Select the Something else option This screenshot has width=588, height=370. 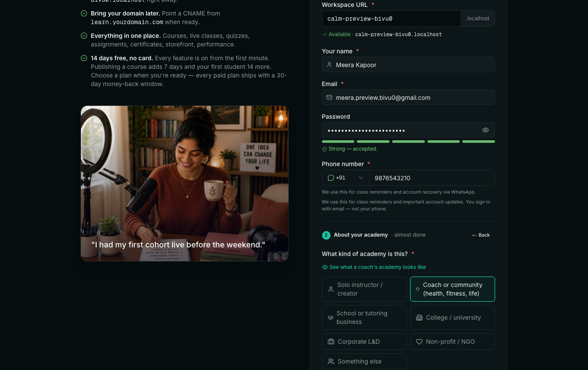click(364, 361)
